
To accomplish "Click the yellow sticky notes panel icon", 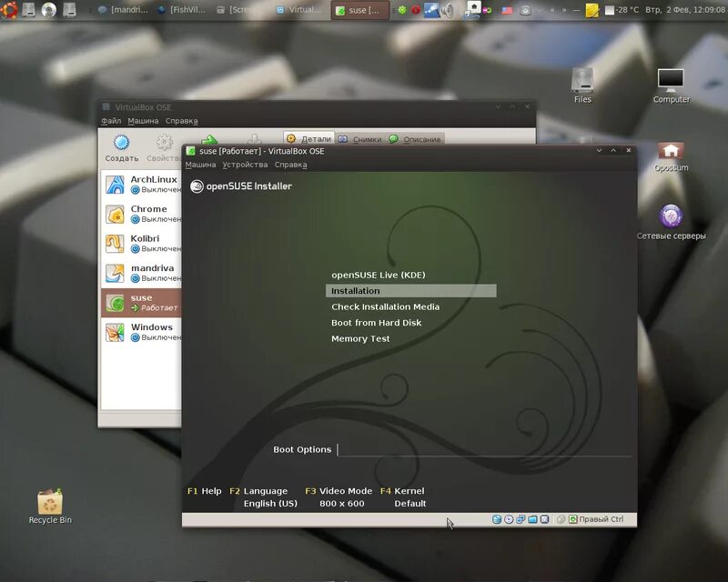I will [x=592, y=10].
